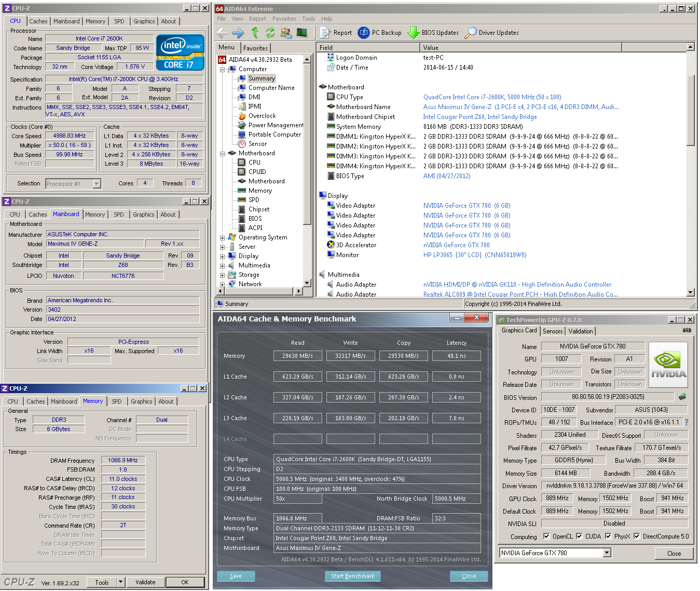The width and height of the screenshot is (700, 591).
Task: Open the GPU selection dropdown in GPU-Z
Action: tap(607, 553)
